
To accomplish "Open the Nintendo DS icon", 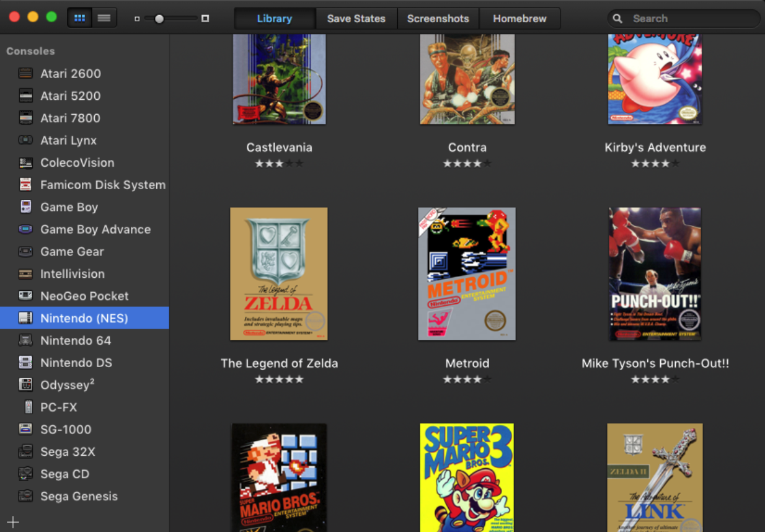I will point(25,363).
